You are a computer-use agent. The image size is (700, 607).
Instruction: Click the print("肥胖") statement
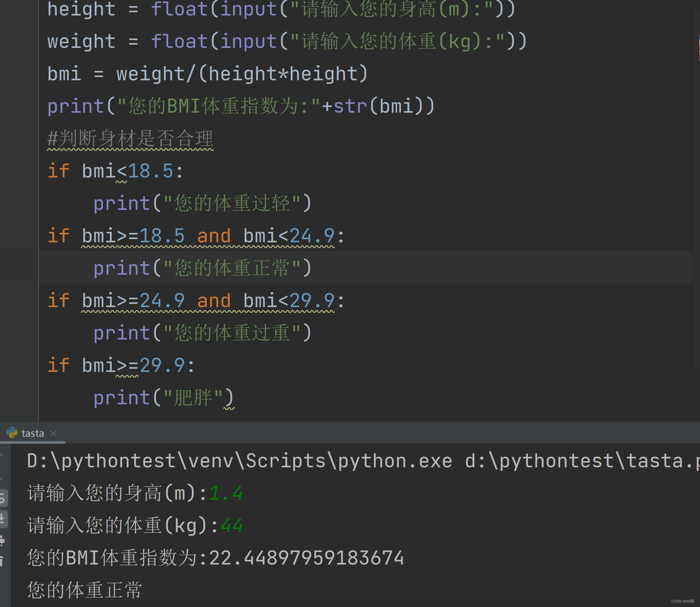click(163, 397)
